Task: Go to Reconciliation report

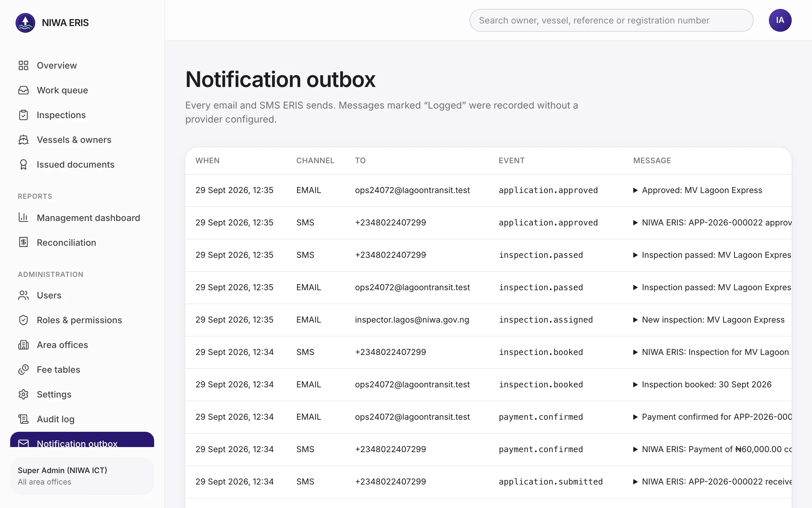Action: click(x=82, y=242)
